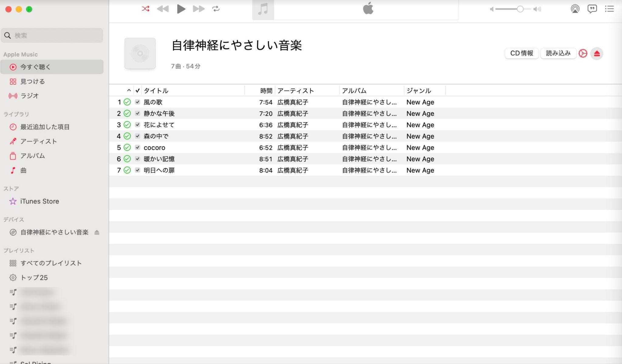
Task: Select 曲 in the library
Action: click(x=52, y=170)
